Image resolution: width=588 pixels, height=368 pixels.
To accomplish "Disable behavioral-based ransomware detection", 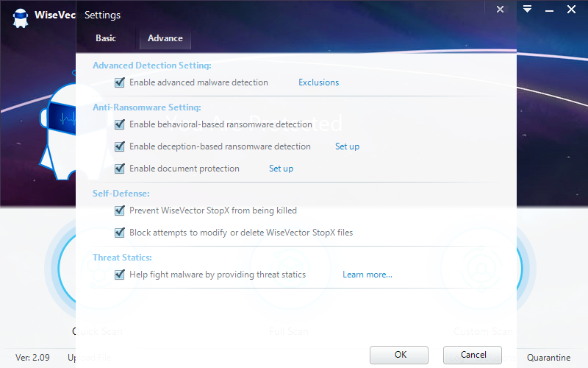I will tap(120, 124).
